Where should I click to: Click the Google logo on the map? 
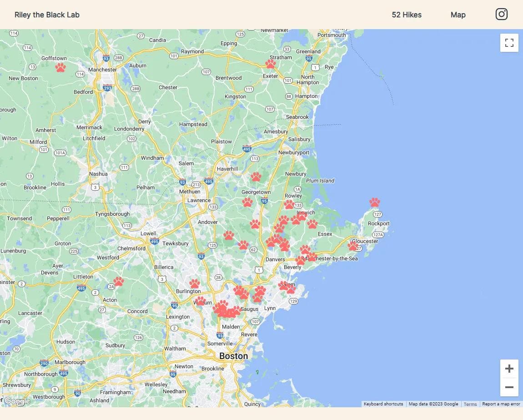[x=17, y=401]
